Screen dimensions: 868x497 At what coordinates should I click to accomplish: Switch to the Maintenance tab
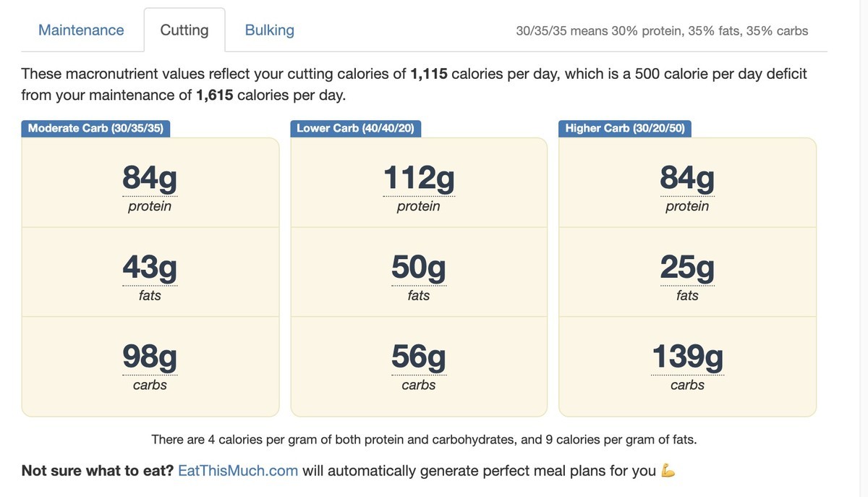[x=81, y=30]
